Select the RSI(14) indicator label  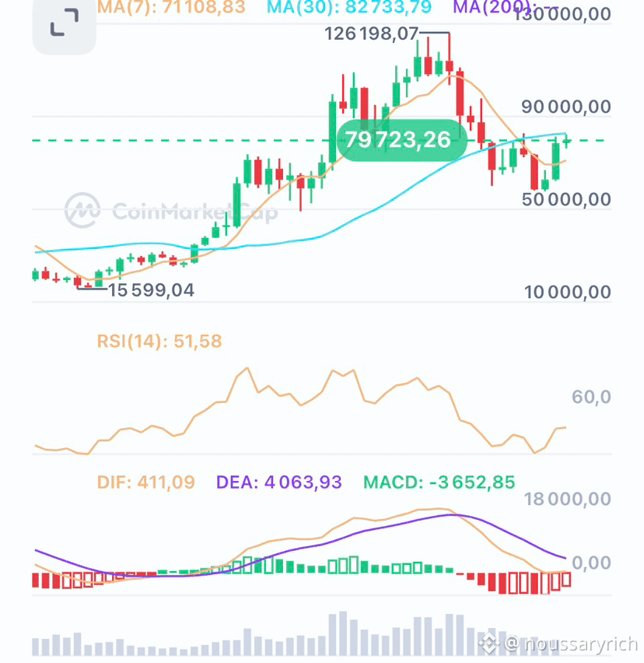click(159, 341)
